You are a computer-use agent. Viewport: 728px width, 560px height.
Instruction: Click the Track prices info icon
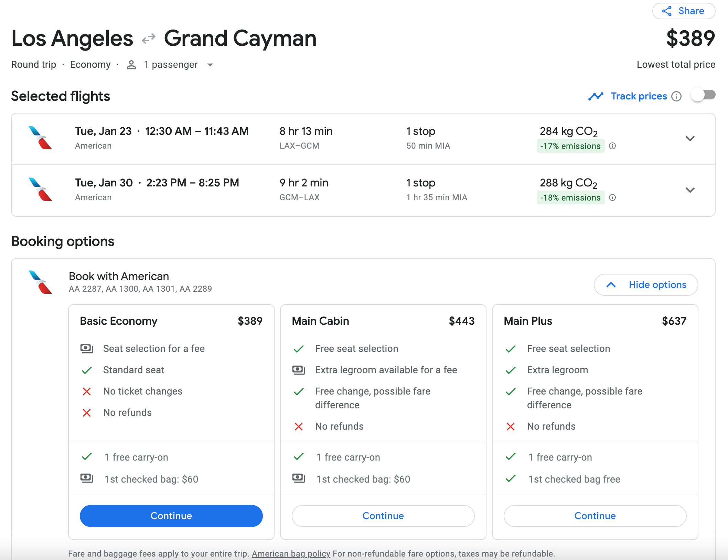point(676,96)
